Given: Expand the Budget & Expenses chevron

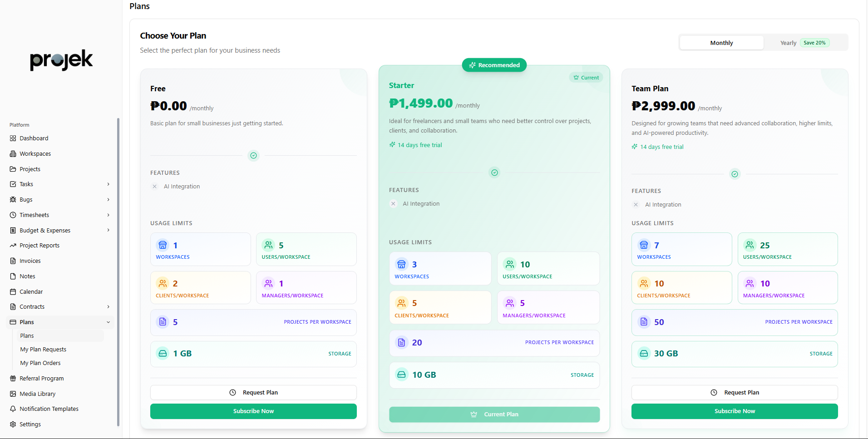Looking at the screenshot, I should 108,230.
